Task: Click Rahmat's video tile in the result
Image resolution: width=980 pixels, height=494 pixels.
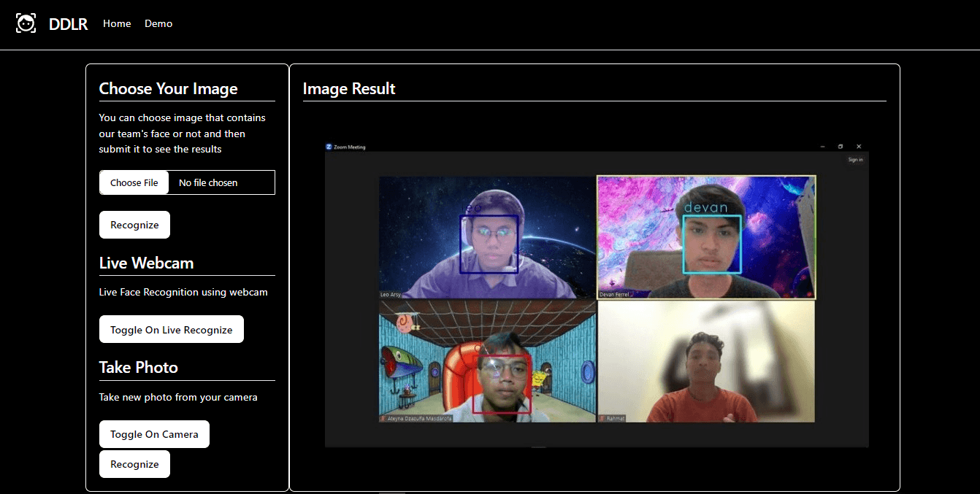Action: 705,361
